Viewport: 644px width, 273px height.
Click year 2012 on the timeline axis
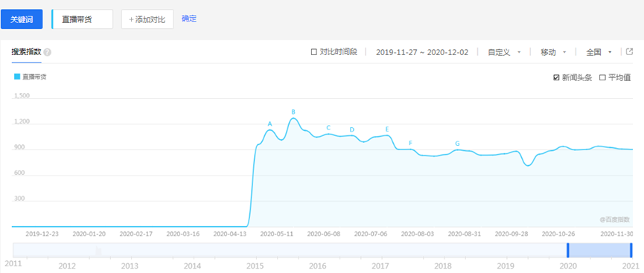67,266
